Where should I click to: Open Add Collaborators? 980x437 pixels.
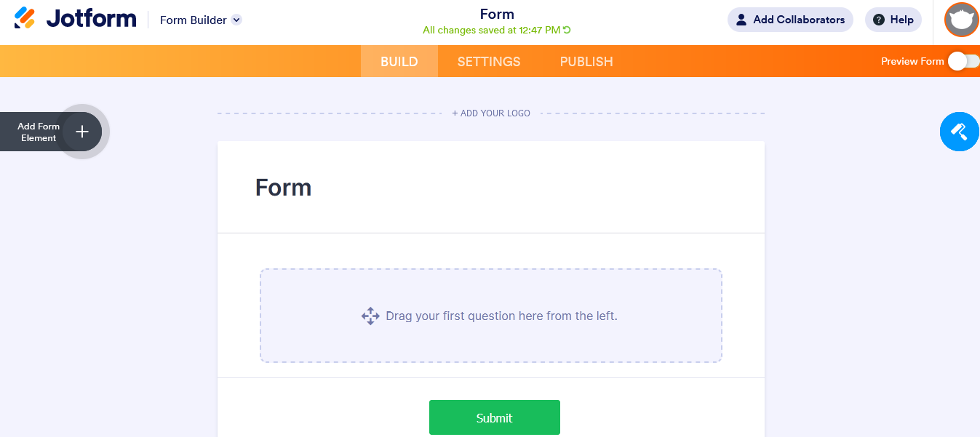click(x=790, y=20)
